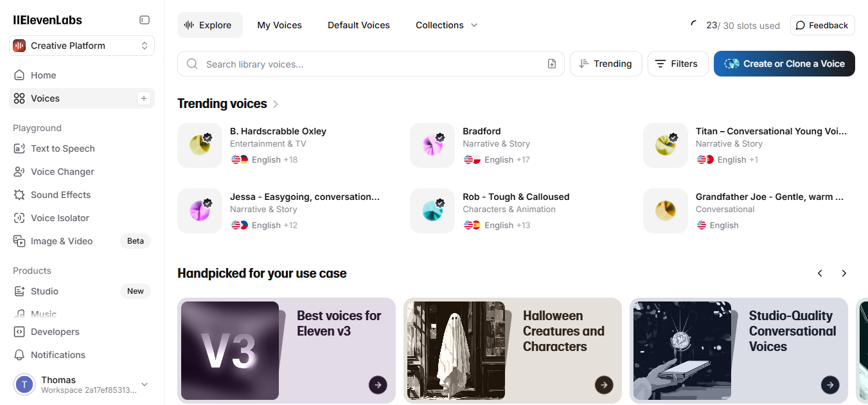Open the Collections dropdown
Screen dimensions: 868x405
pos(447,25)
